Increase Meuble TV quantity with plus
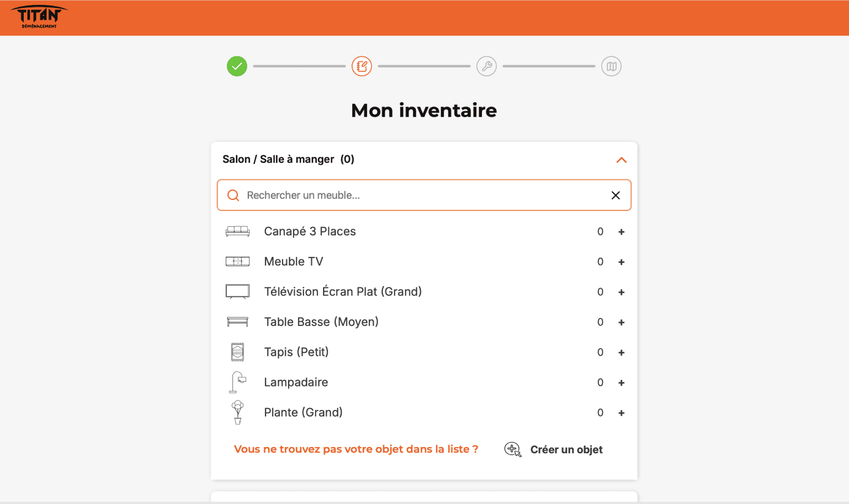Viewport: 849px width, 504px height. coord(621,262)
